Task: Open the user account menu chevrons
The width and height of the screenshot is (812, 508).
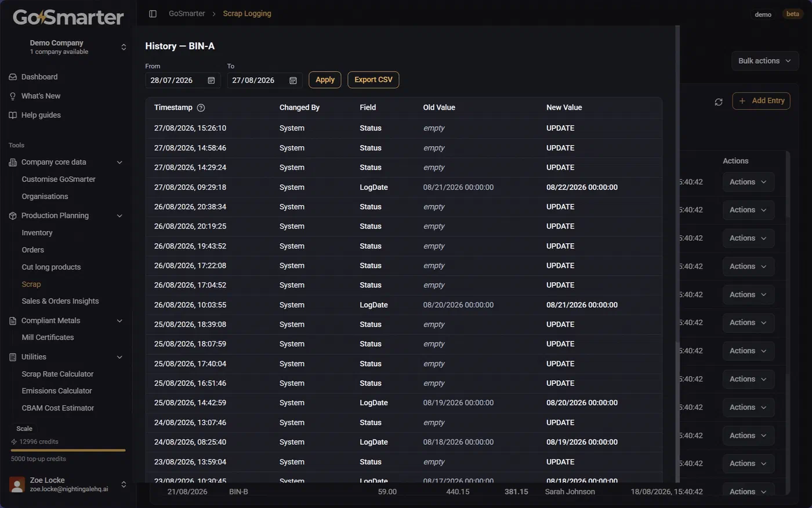Action: pos(124,484)
